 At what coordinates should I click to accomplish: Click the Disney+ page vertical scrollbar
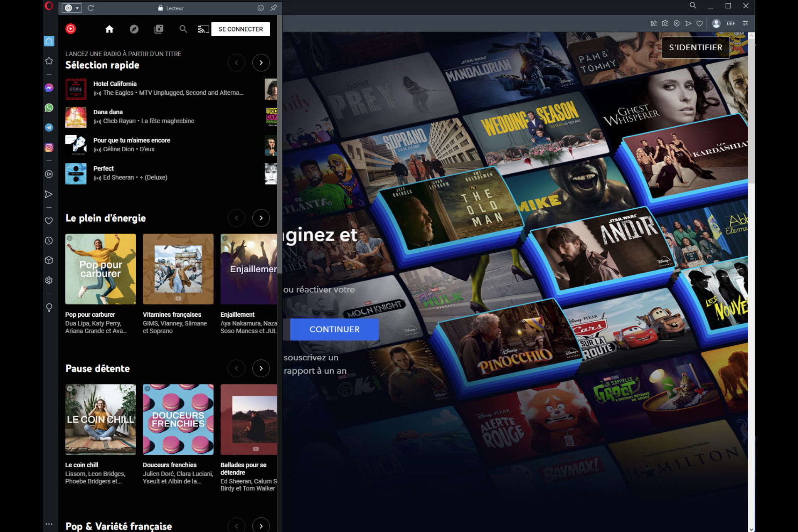751,111
